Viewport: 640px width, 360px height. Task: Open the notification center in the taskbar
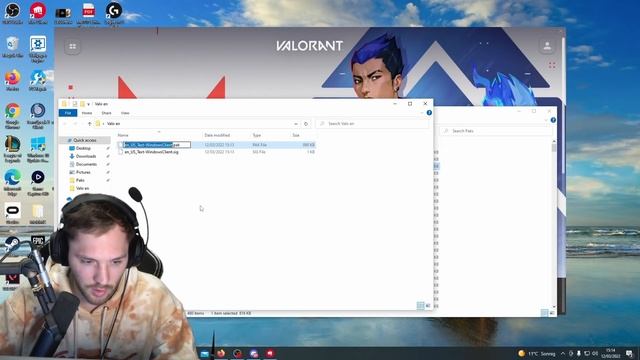(629, 353)
